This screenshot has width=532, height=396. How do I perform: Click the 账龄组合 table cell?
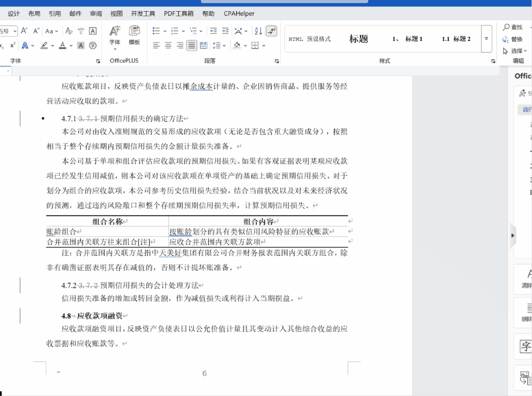click(x=107, y=231)
